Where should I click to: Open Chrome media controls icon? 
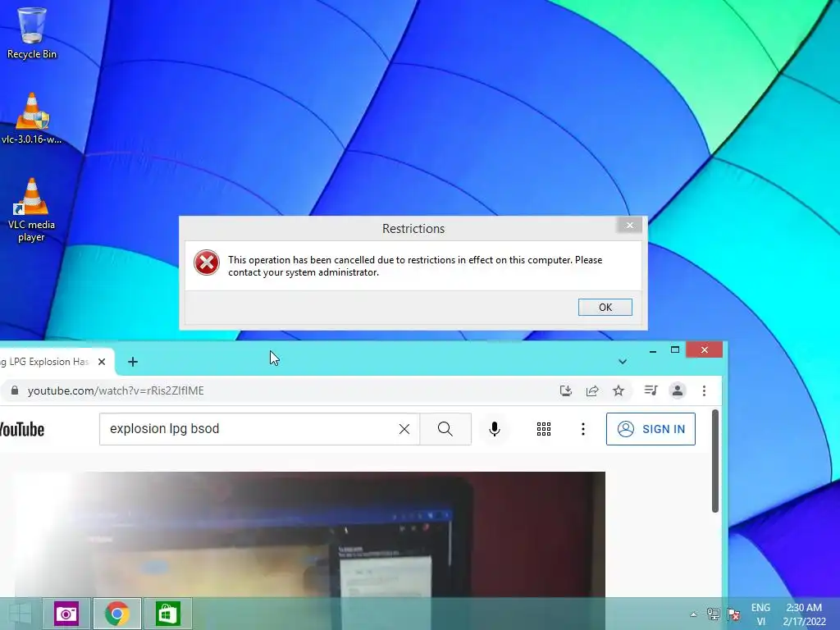tap(651, 390)
